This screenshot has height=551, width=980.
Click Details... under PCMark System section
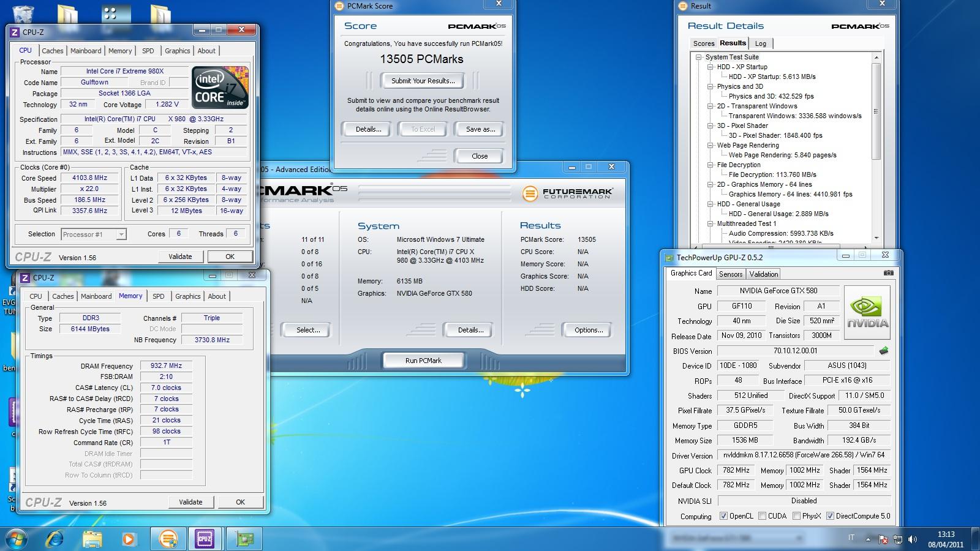(x=470, y=330)
